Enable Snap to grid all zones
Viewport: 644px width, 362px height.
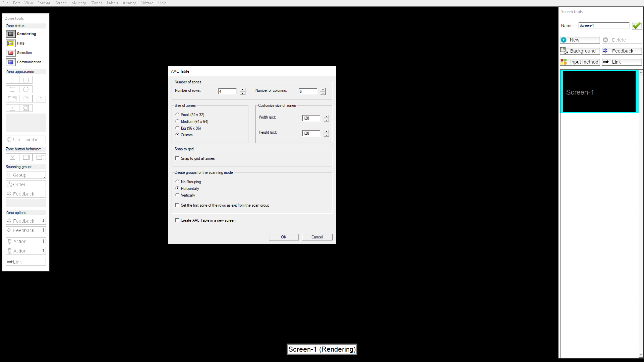177,158
